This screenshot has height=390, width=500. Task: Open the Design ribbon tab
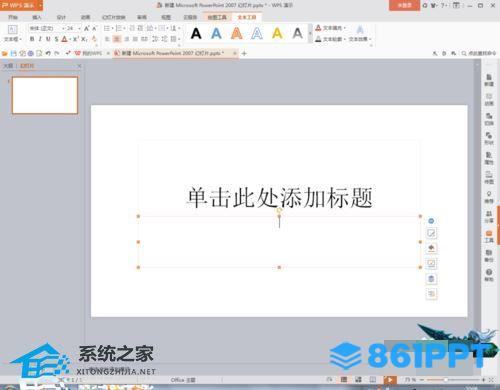(x=61, y=17)
